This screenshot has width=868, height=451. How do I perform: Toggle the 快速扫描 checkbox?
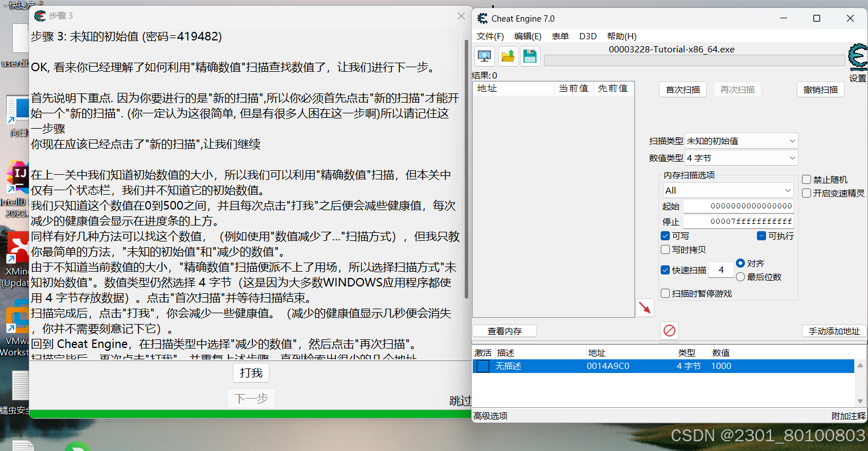coord(665,270)
